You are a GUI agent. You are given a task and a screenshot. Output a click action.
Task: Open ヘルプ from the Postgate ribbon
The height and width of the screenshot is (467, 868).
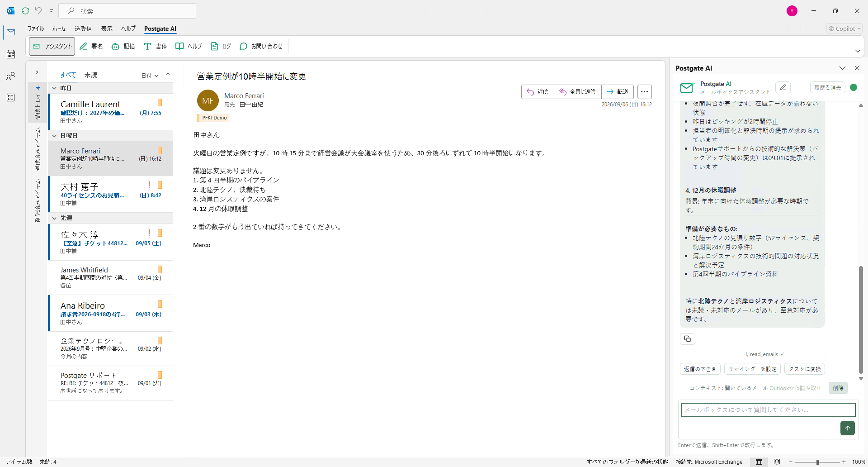(189, 46)
